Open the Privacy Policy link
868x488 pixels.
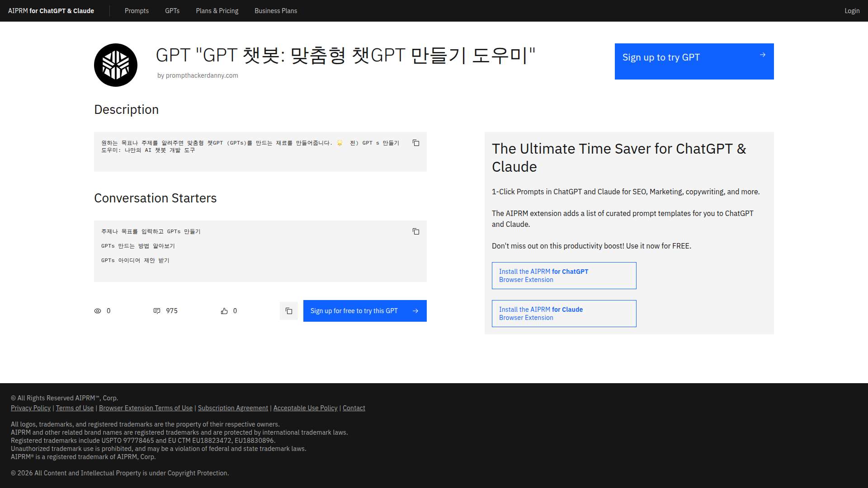pyautogui.click(x=31, y=408)
